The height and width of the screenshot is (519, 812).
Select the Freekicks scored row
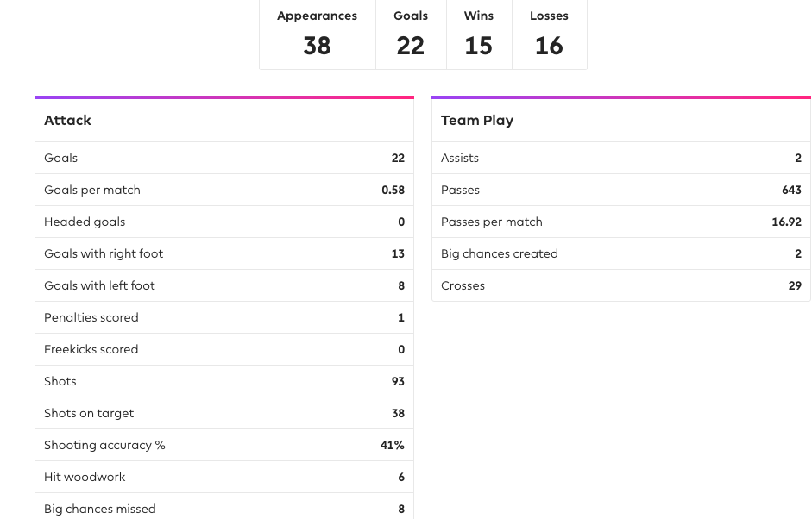point(223,349)
